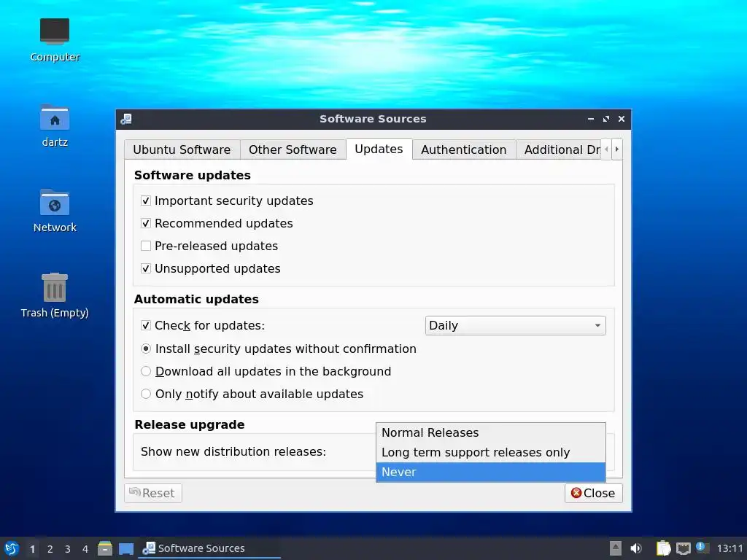The image size is (747, 560).
Task: Toggle Important security updates checkbox
Action: (146, 201)
